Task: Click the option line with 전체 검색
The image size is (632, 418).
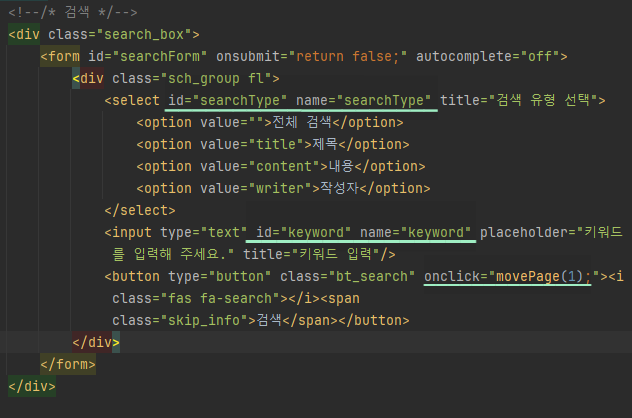Action: coord(270,123)
